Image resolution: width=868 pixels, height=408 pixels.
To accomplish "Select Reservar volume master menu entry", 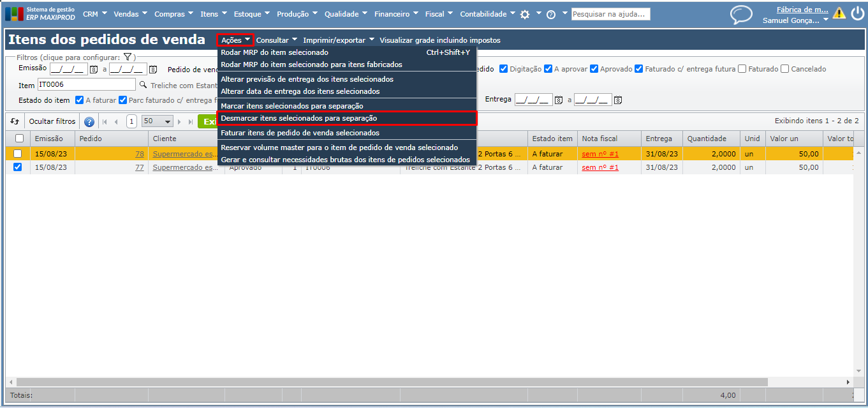I will coord(346,147).
